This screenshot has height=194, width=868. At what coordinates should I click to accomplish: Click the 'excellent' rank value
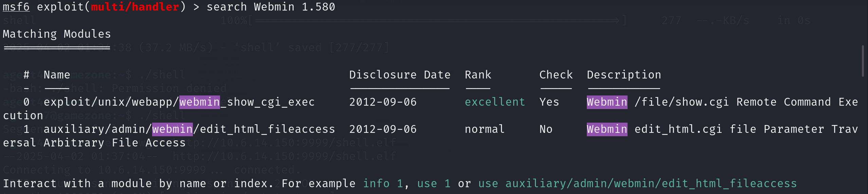pyautogui.click(x=495, y=102)
